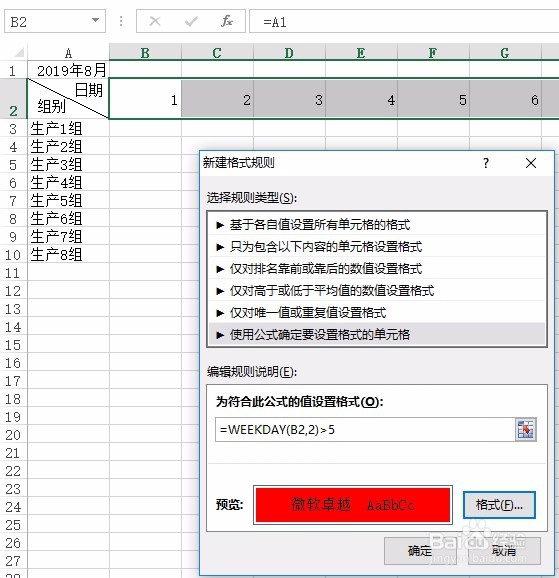Select row 25 header
Image resolution: width=559 pixels, height=578 pixels.
[x=13, y=525]
